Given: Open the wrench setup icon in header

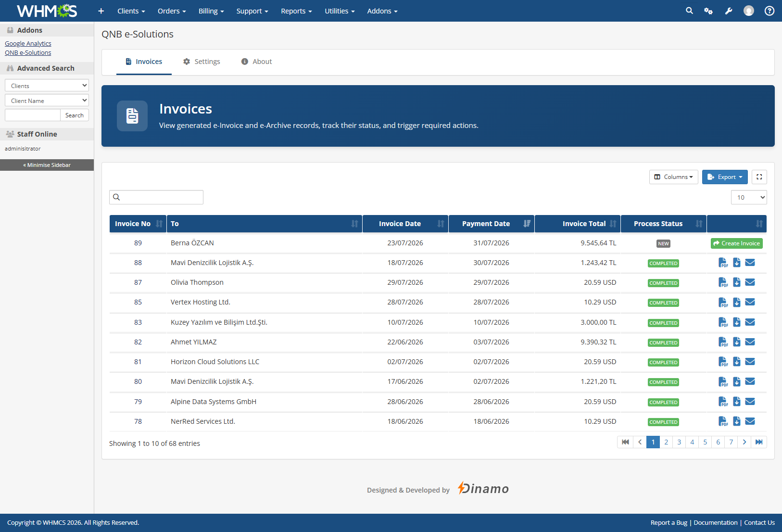Looking at the screenshot, I should click(729, 11).
